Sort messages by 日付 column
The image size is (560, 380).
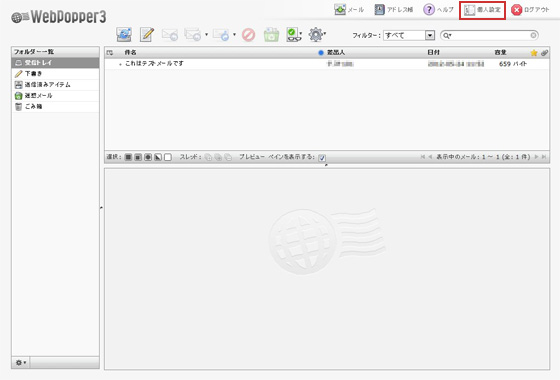click(433, 52)
